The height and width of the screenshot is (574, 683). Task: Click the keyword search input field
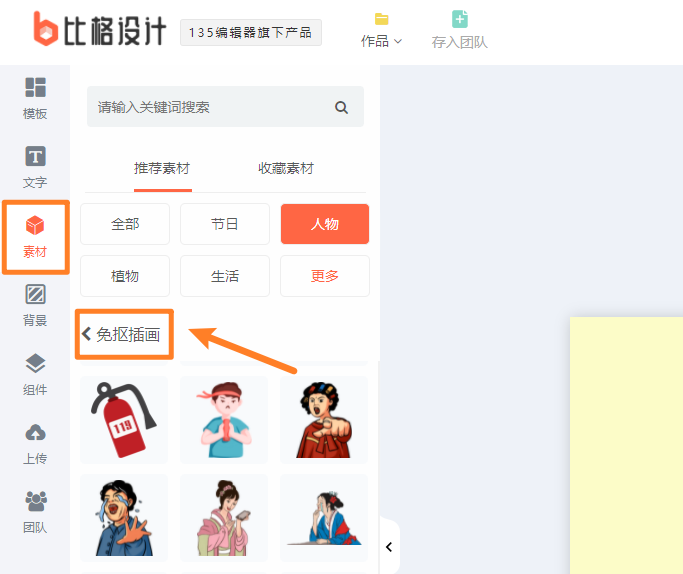pyautogui.click(x=226, y=107)
